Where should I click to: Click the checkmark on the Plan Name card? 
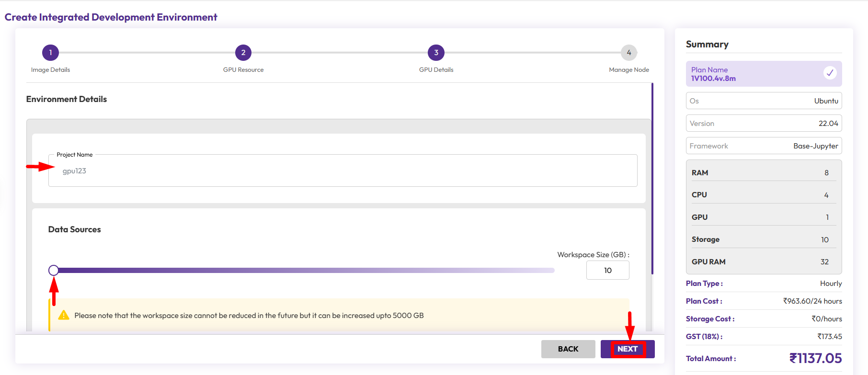tap(830, 73)
